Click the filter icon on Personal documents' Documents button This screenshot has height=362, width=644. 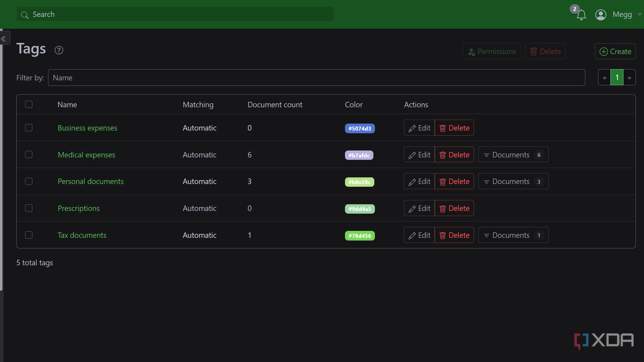point(486,182)
